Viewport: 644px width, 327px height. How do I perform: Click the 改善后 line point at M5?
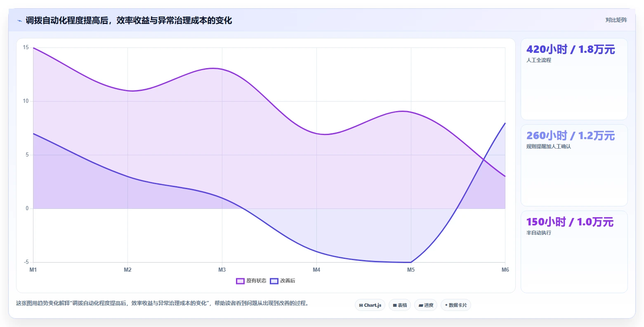tap(411, 262)
